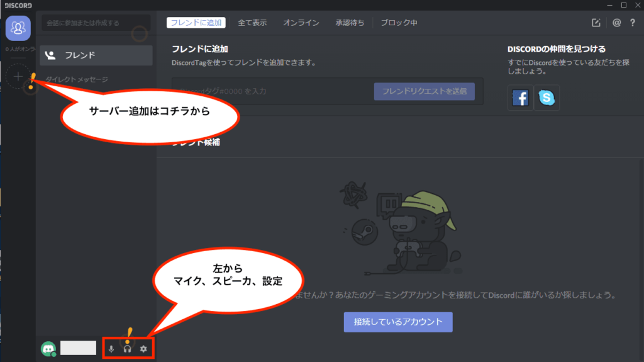Image resolution: width=644 pixels, height=362 pixels.
Task: Open the help question mark icon
Action: [x=633, y=23]
